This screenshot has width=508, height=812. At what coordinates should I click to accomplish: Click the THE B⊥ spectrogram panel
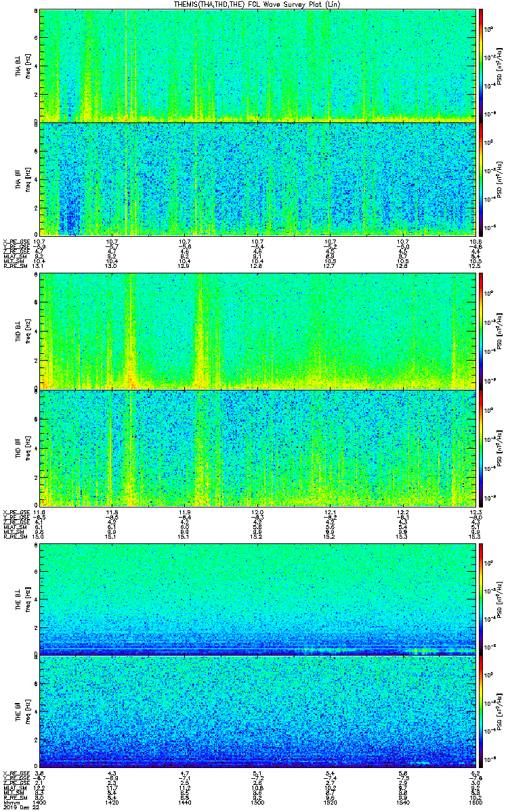[257, 598]
